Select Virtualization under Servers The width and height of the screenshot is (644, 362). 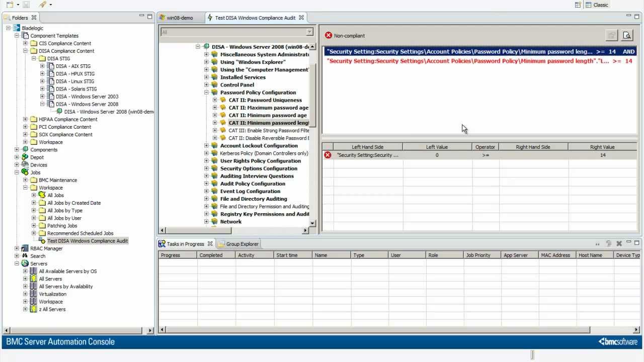52,294
